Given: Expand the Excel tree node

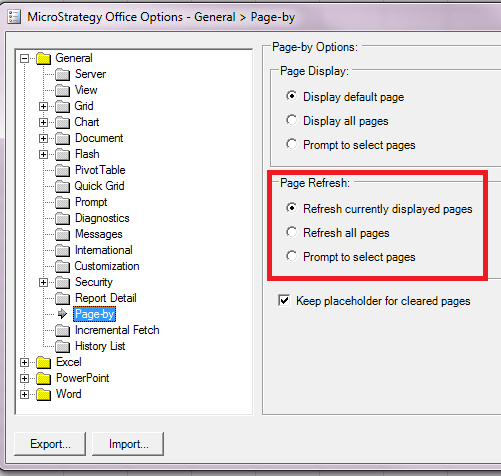Looking at the screenshot, I should tap(24, 362).
